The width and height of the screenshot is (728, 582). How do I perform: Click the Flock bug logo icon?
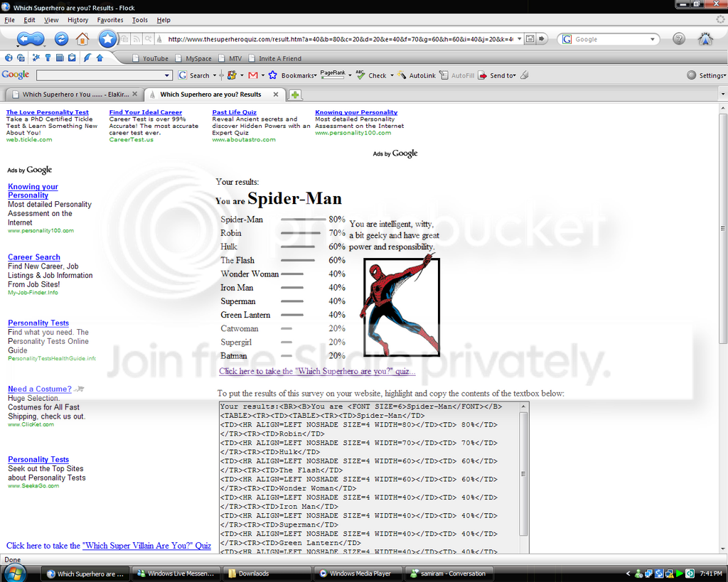pos(705,39)
